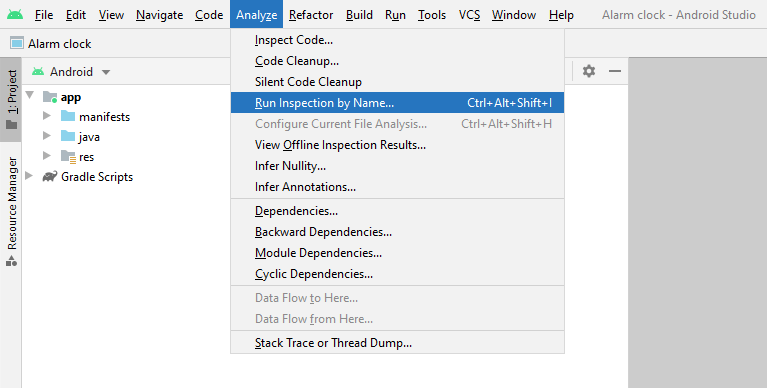
Task: Open the Android view dropdown
Action: pyautogui.click(x=71, y=72)
